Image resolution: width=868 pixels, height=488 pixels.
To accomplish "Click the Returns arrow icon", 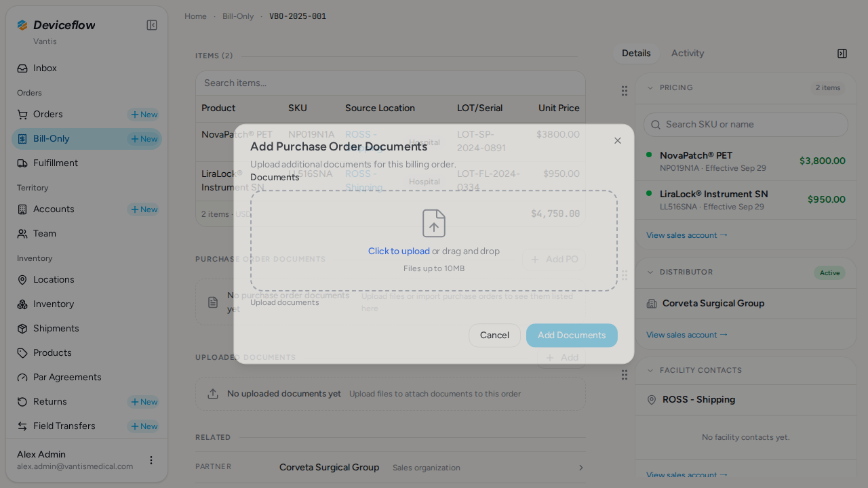I will 22,402.
